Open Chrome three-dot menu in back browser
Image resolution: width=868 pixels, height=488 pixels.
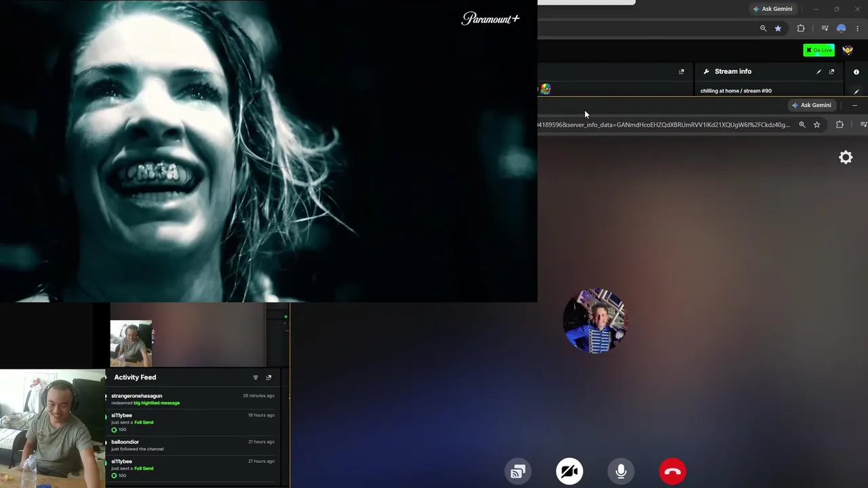click(x=858, y=28)
